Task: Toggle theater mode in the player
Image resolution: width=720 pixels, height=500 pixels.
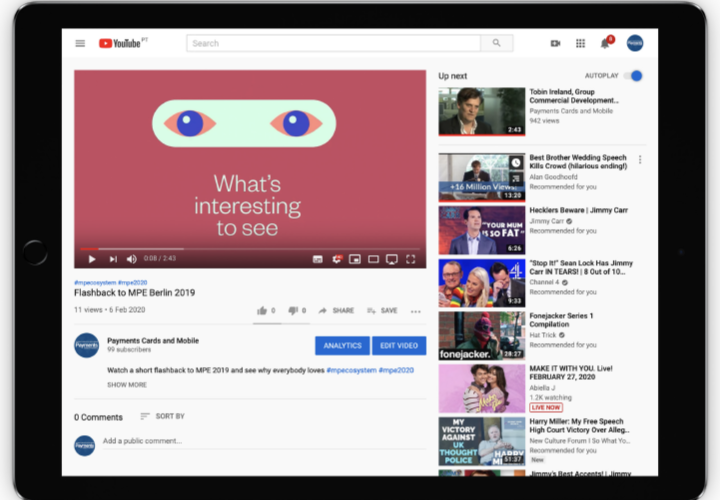Action: click(x=373, y=259)
